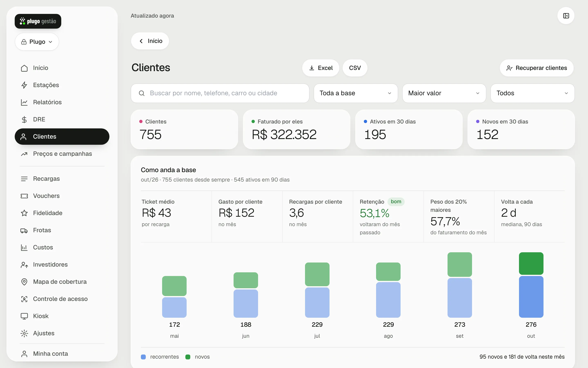Open Fidelidade star icon
588x368 pixels.
pyautogui.click(x=24, y=213)
